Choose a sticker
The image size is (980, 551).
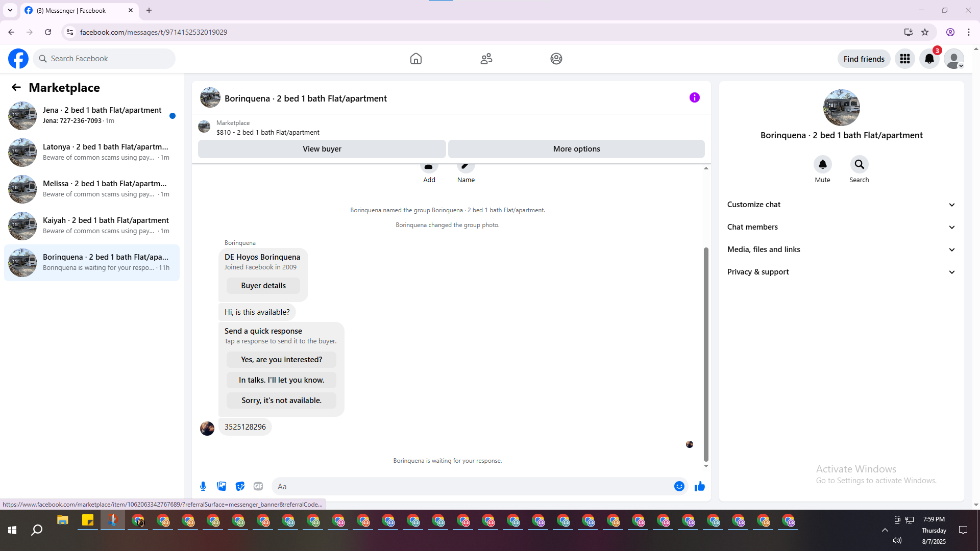point(240,486)
